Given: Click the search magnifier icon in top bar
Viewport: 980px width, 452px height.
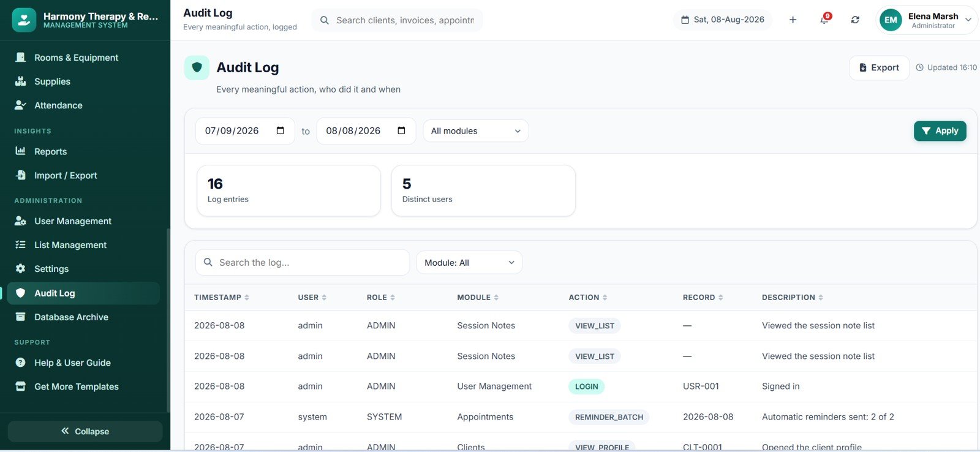Looking at the screenshot, I should (x=325, y=20).
